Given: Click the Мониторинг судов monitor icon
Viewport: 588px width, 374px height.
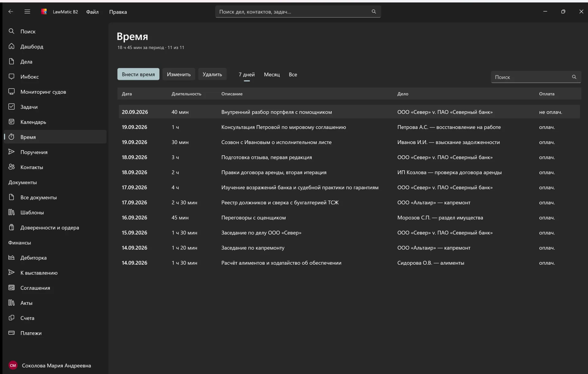Looking at the screenshot, I should [x=11, y=92].
